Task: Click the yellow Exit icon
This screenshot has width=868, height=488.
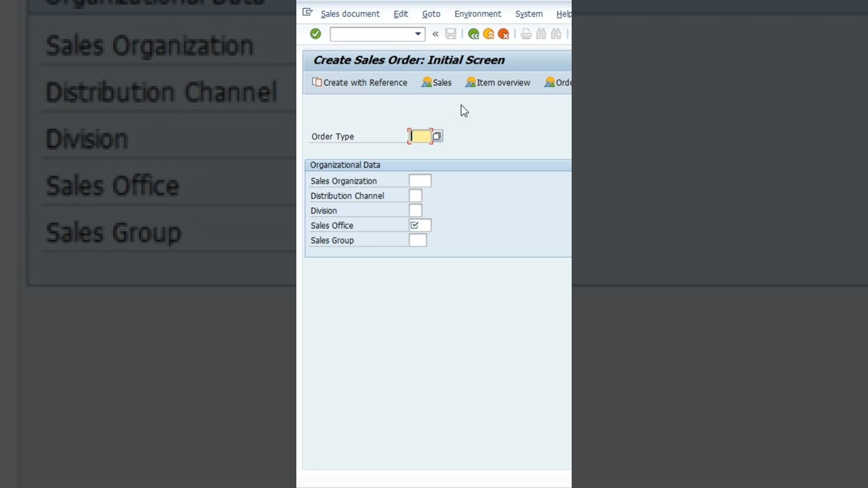Action: (x=488, y=34)
